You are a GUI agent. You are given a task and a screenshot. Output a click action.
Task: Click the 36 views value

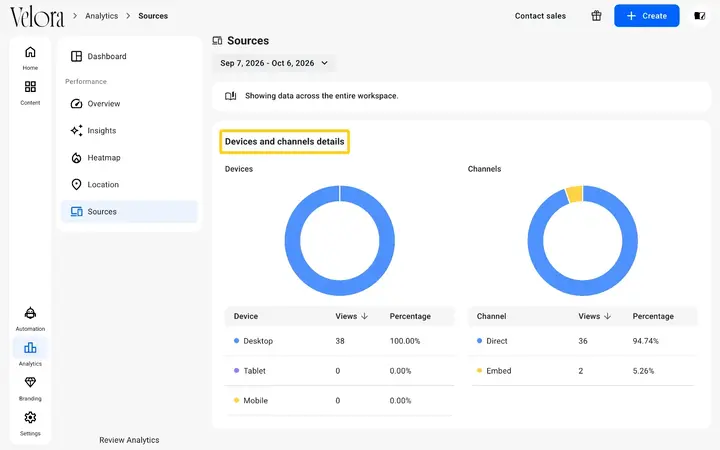pyautogui.click(x=583, y=341)
